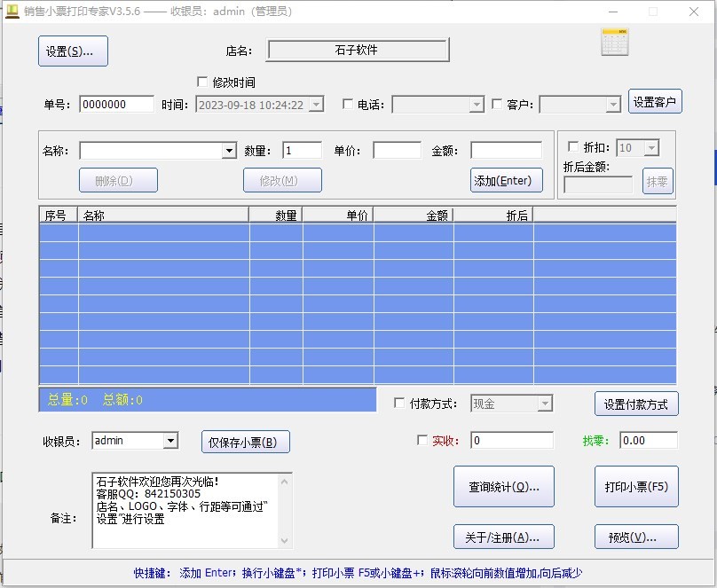Image resolution: width=717 pixels, height=588 pixels.
Task: Click 打印小票(F5) to print receipt
Action: (635, 486)
